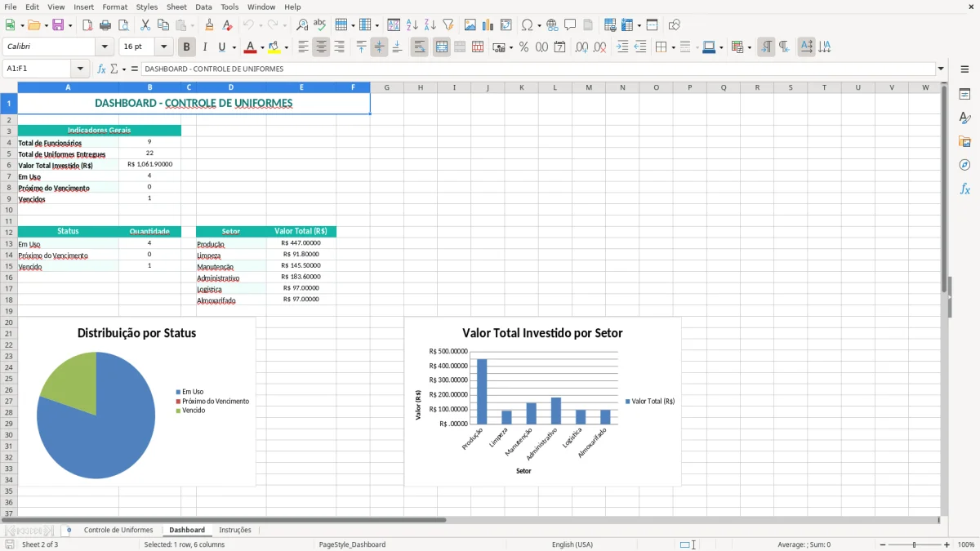Open Find & Replace
This screenshot has width=980, height=551.
(302, 25)
